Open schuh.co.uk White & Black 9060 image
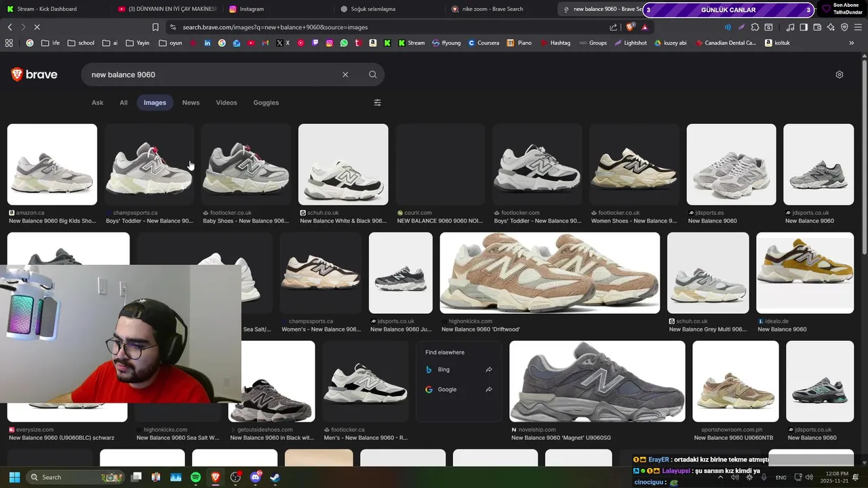The width and height of the screenshot is (868, 488). [x=343, y=164]
